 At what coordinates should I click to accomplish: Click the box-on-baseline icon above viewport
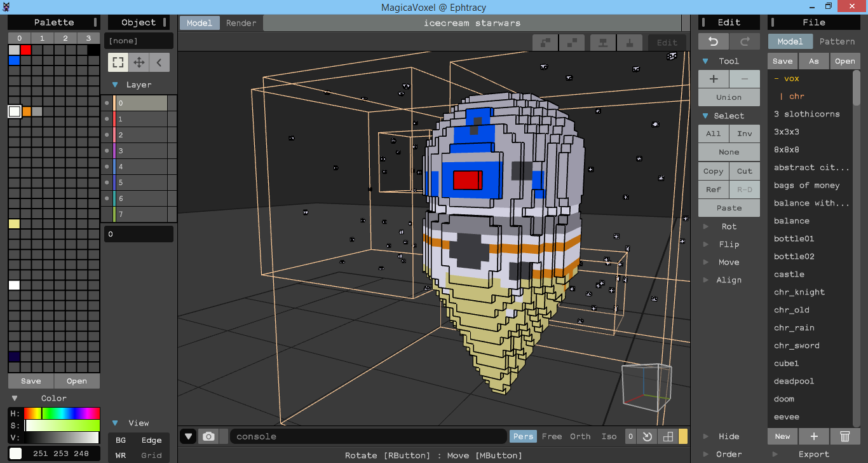click(x=603, y=43)
